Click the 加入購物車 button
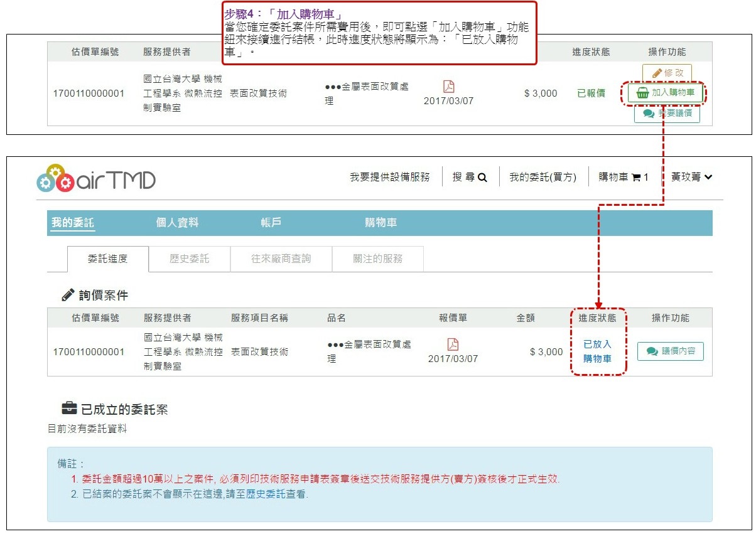756x534 pixels. coord(666,93)
